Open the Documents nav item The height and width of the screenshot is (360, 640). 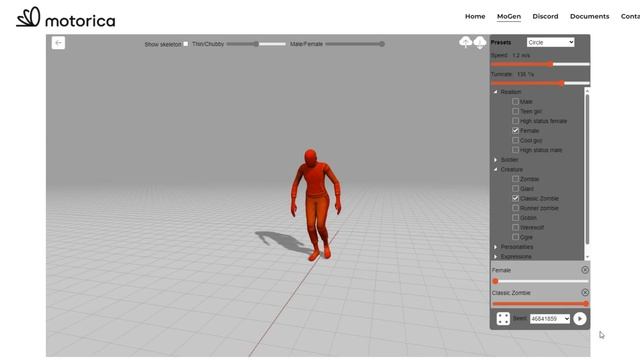point(589,16)
